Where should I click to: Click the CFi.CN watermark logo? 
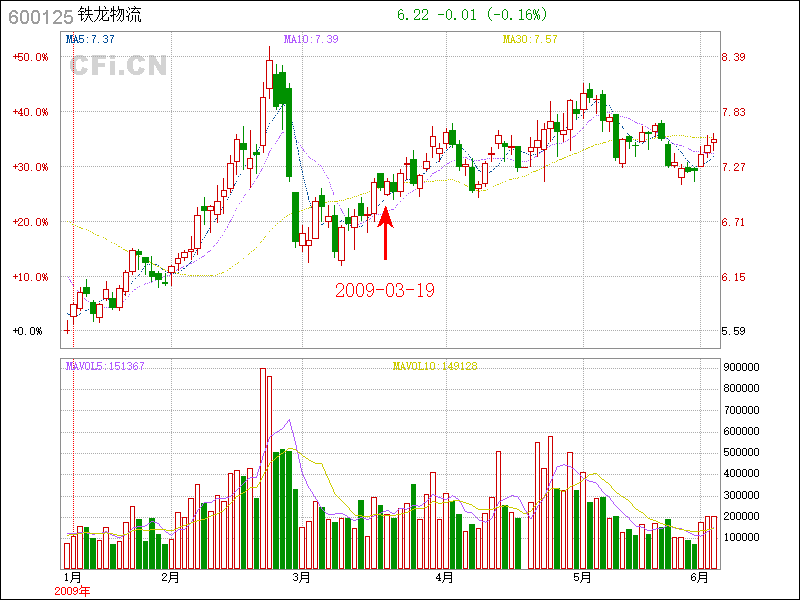click(118, 66)
